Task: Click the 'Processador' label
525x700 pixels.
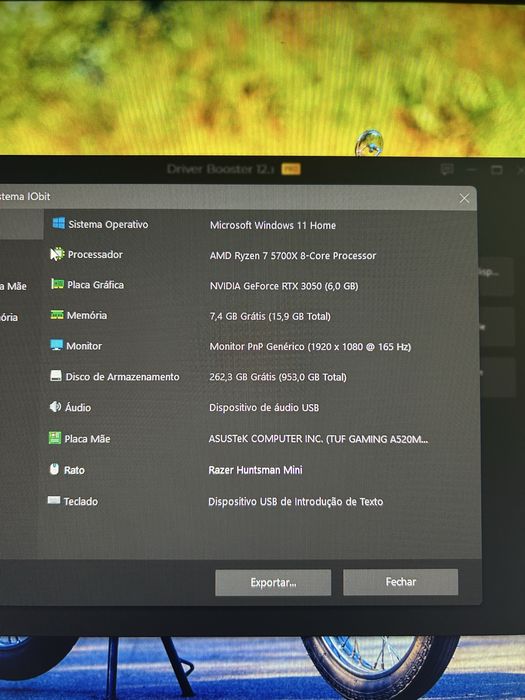Action: (x=95, y=254)
